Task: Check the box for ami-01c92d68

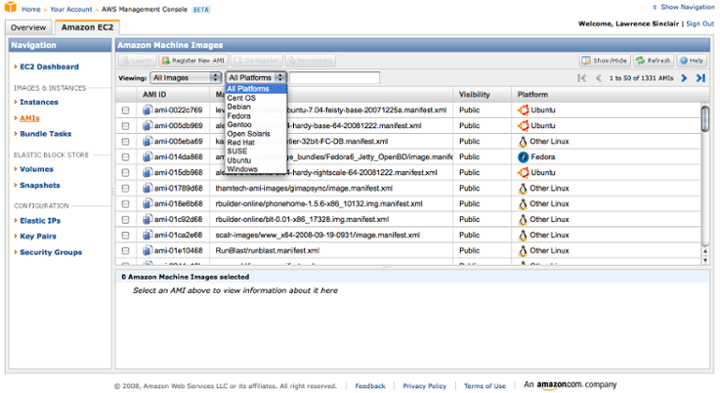Action: [125, 219]
